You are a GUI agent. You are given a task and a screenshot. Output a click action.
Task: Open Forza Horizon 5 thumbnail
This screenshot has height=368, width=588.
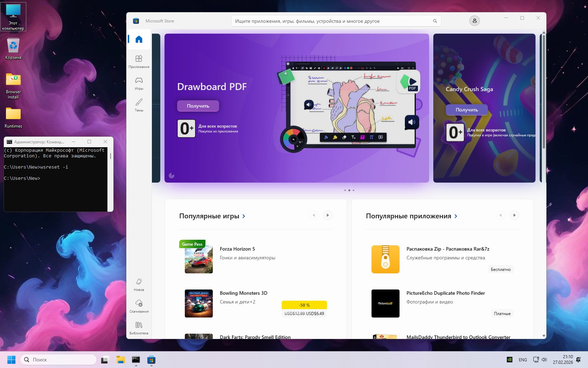pos(198,259)
